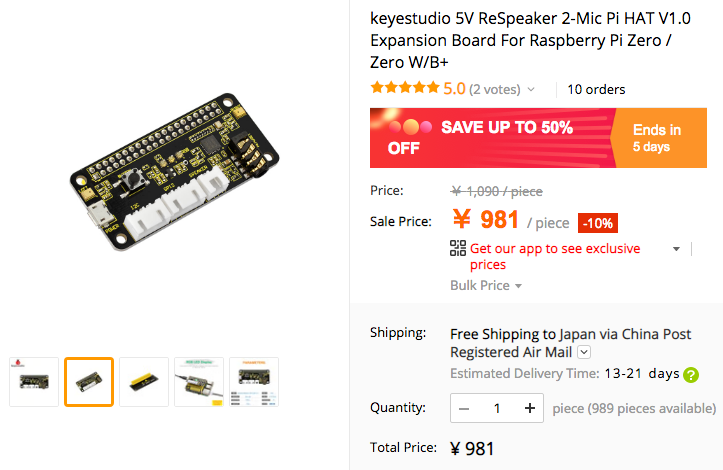Open the shipping method dropdown arrow

(584, 352)
